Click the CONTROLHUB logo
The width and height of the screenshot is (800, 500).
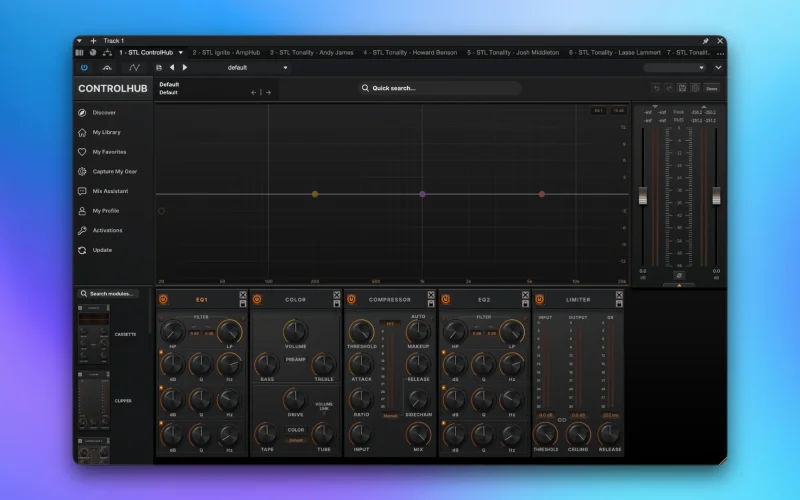coord(113,88)
